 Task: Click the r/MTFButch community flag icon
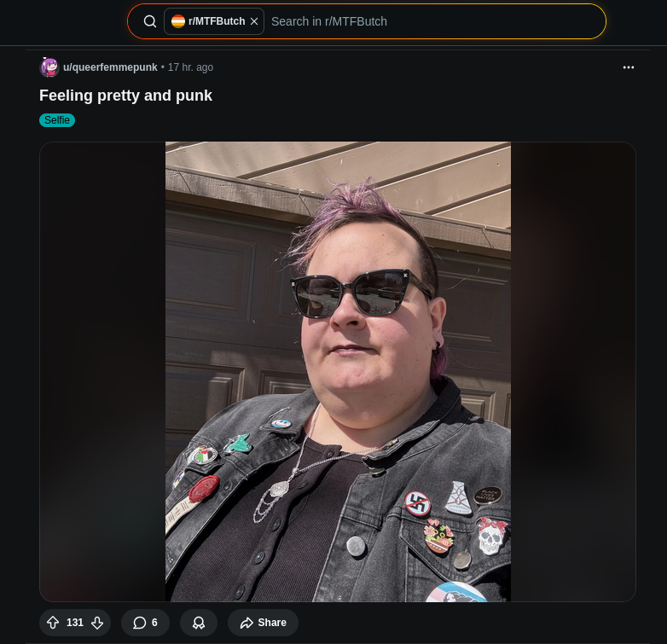click(x=177, y=21)
